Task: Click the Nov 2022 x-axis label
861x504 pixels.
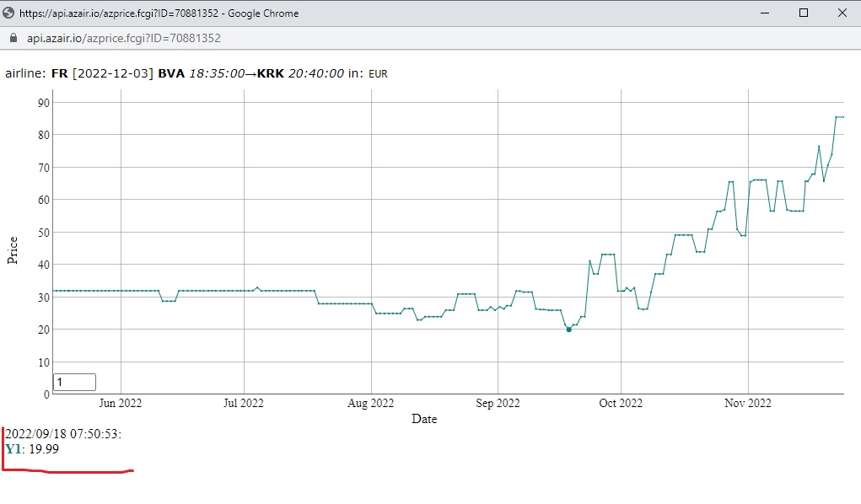Action: [748, 403]
